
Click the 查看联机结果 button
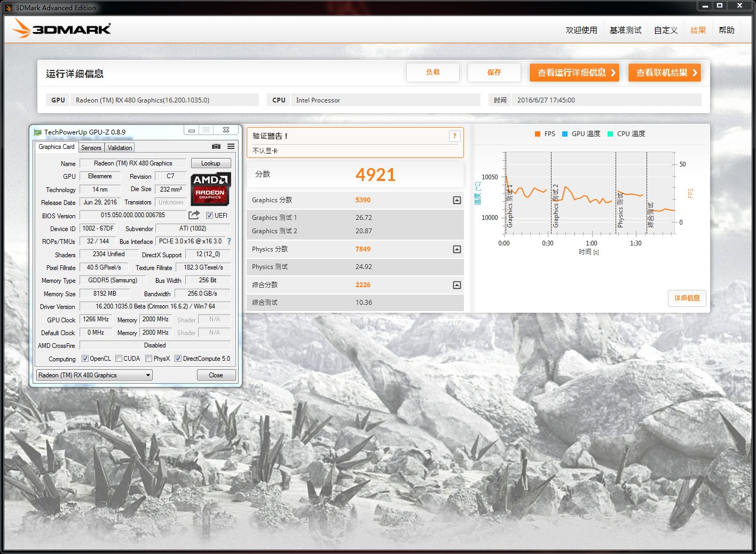coord(664,73)
